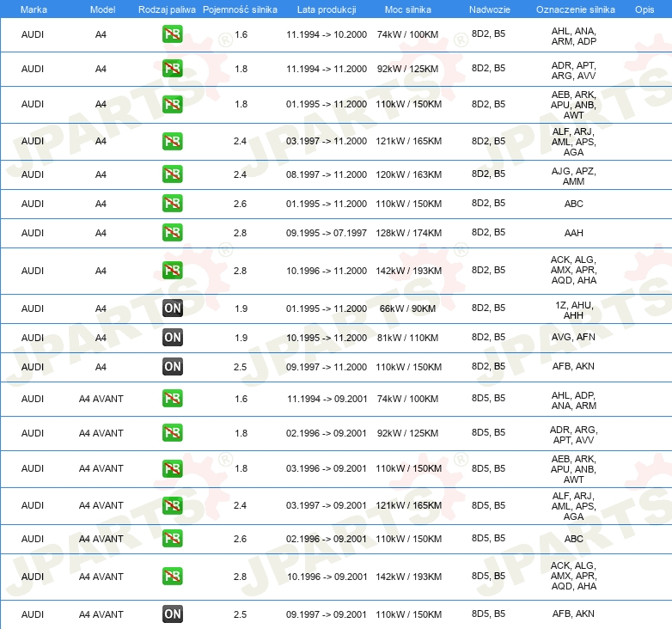Click the ON diesel icon for A4 1.9 81kW
The height and width of the screenshot is (629, 672).
[173, 337]
